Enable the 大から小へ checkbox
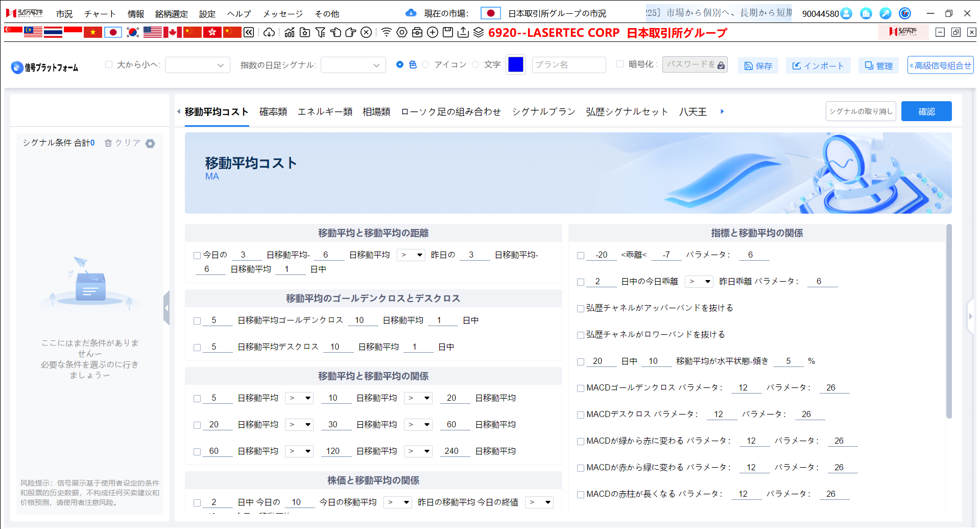The image size is (980, 529). coord(109,64)
